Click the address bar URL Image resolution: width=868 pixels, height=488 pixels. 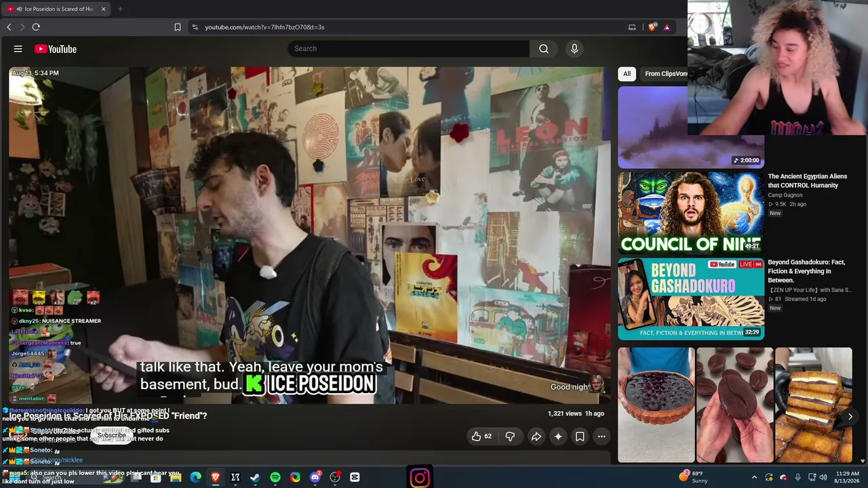pyautogui.click(x=264, y=27)
